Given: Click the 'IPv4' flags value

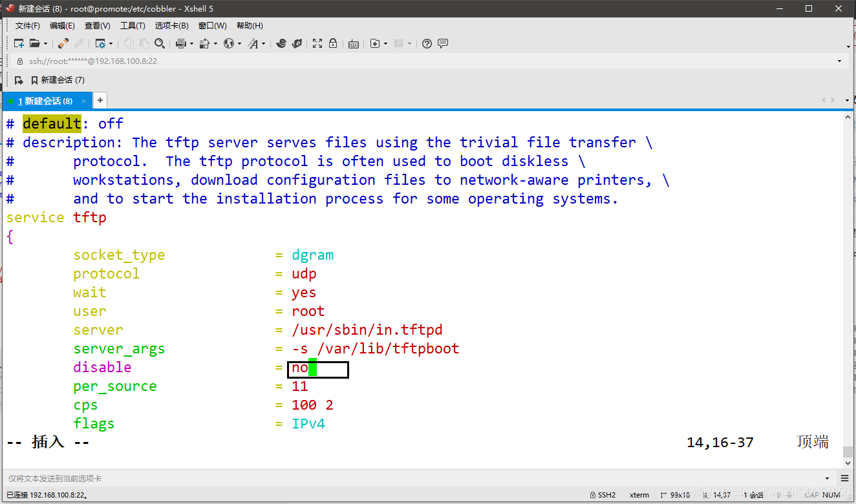Looking at the screenshot, I should pos(308,424).
